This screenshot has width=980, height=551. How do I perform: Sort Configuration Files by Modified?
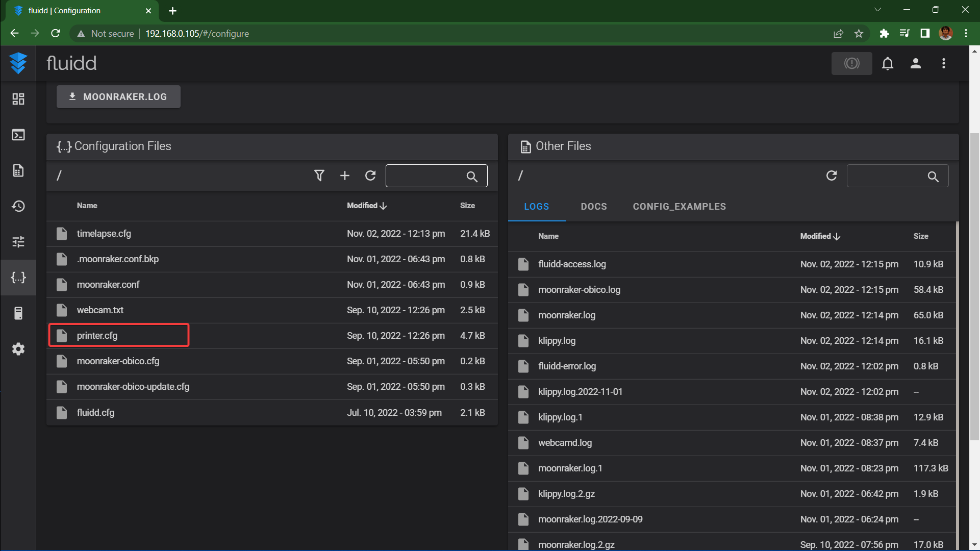coord(367,206)
